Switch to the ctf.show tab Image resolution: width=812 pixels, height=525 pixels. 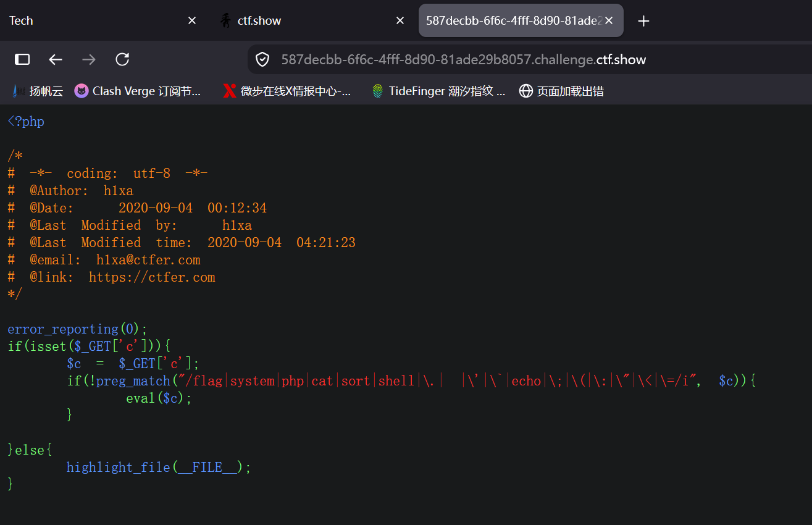click(x=312, y=20)
